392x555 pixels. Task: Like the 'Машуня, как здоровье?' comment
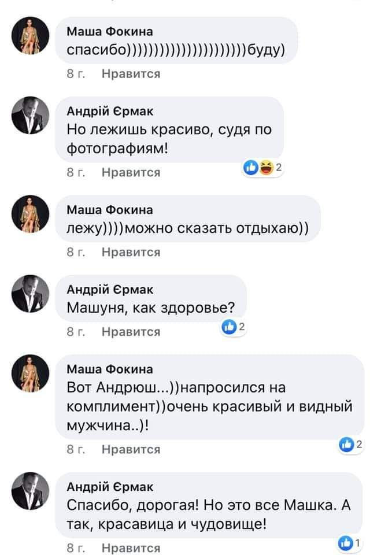[131, 332]
